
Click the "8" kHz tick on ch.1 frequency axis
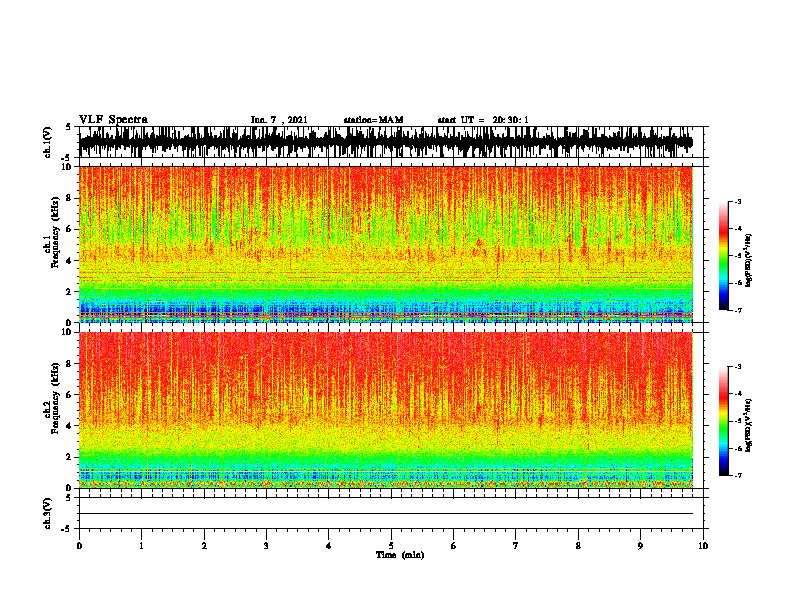[x=70, y=198]
